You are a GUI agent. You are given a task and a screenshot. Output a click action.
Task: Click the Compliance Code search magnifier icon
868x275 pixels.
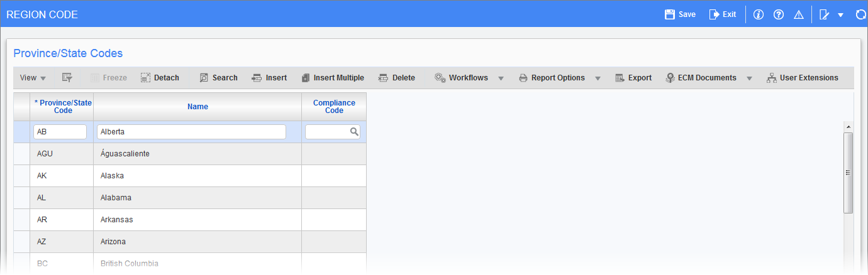[354, 132]
